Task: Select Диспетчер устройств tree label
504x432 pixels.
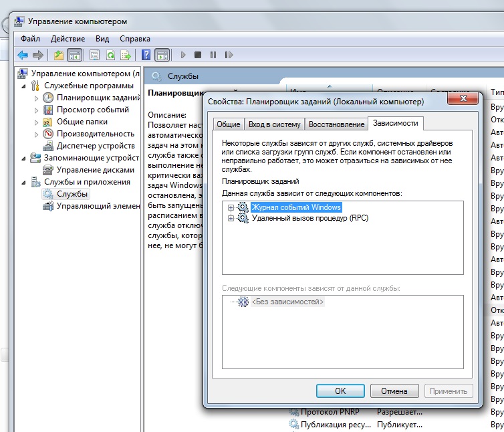Action: click(x=96, y=146)
